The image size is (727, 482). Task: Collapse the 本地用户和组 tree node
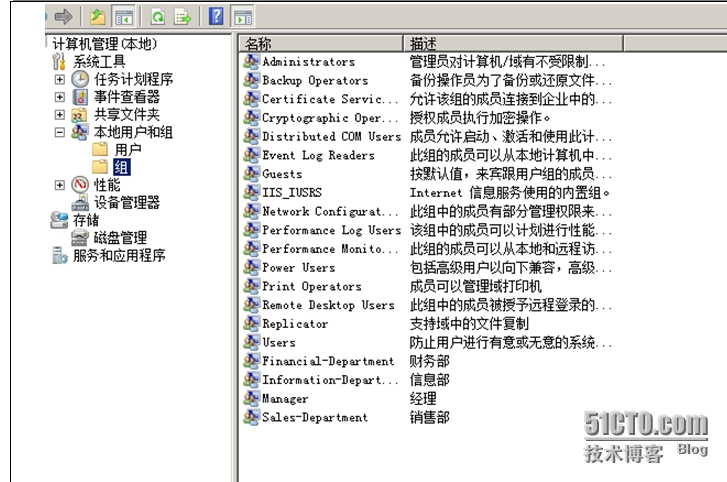pos(59,132)
